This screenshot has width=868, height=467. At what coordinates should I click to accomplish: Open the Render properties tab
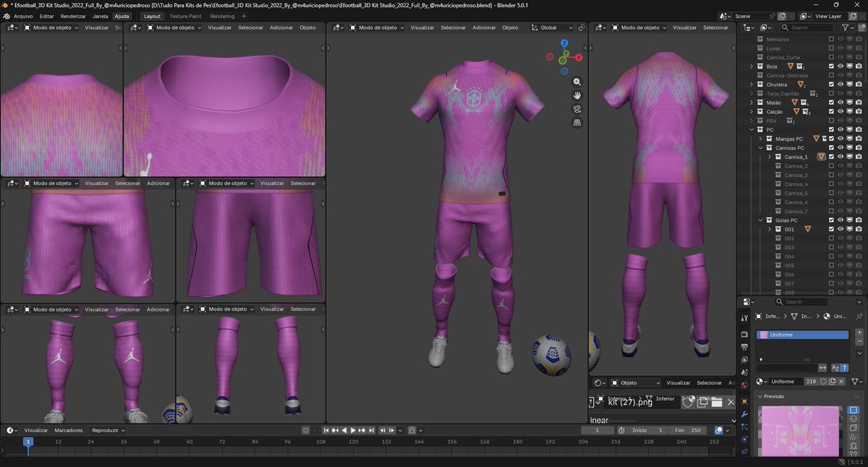(744, 334)
